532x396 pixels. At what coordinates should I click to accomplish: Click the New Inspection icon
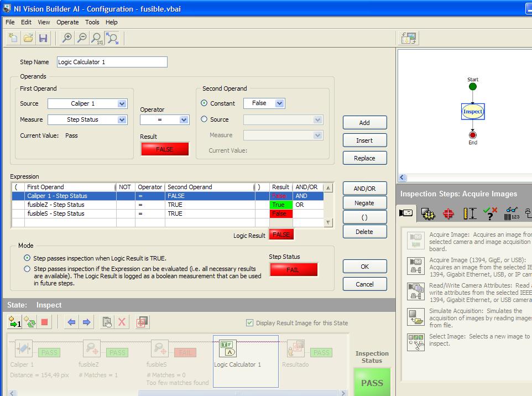pos(13,38)
